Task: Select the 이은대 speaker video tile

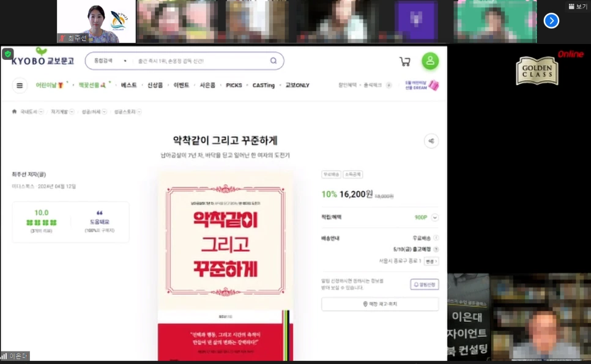Action: 519,316
